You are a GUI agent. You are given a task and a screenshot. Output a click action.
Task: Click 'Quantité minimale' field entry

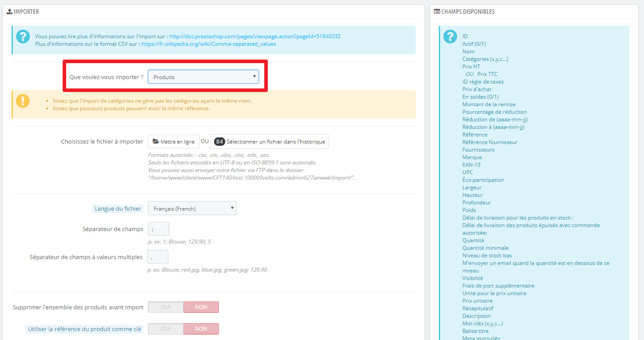click(x=485, y=248)
